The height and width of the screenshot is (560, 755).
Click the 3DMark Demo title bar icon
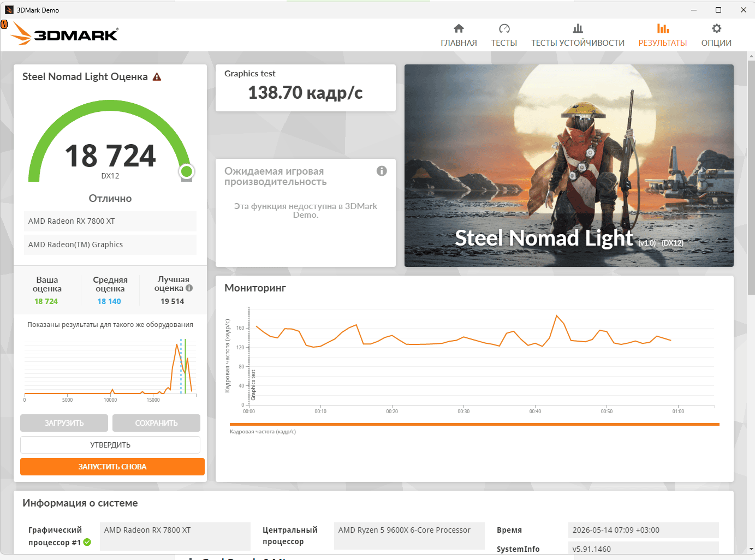click(x=9, y=10)
